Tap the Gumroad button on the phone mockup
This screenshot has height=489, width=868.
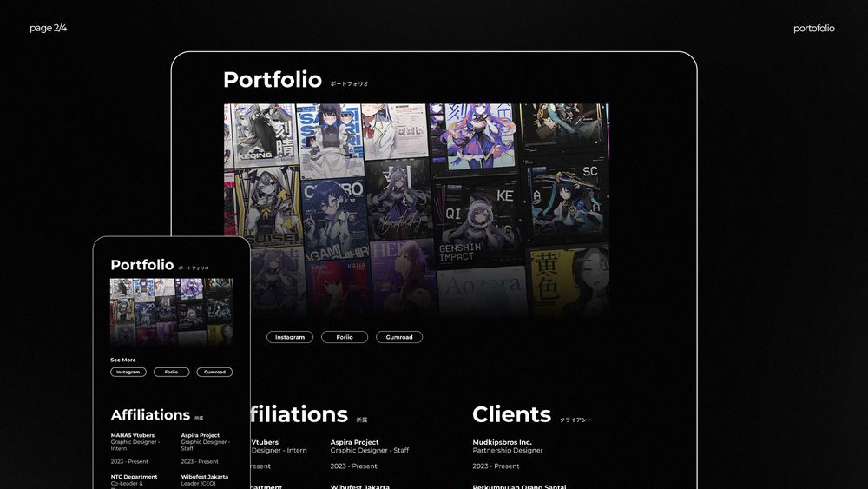[214, 372]
